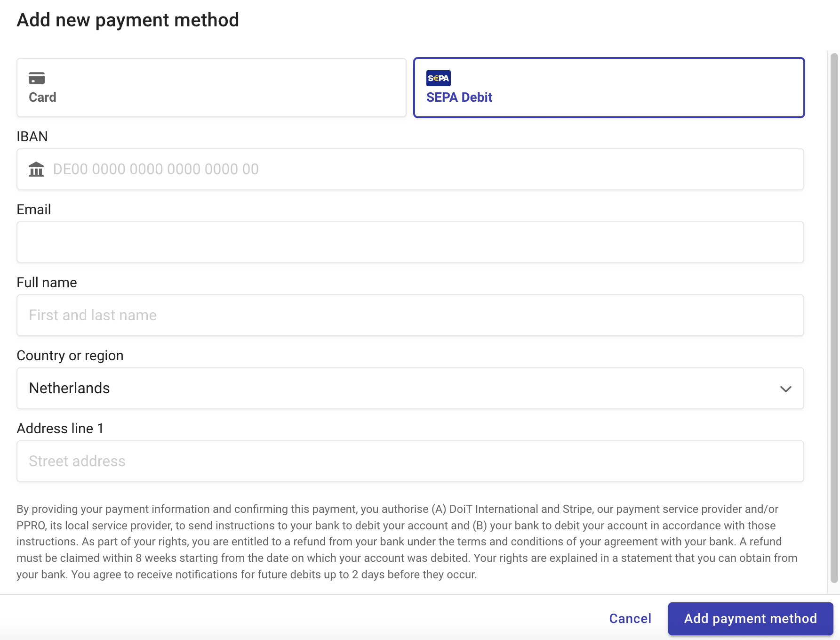Select the SEPA Debit payment method
840x640 pixels.
[609, 87]
